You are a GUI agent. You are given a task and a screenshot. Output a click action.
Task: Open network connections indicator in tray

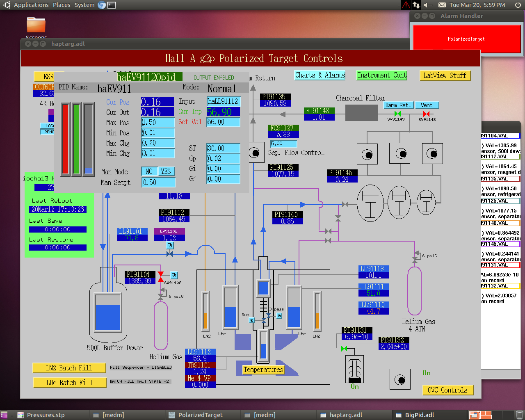(x=416, y=5)
